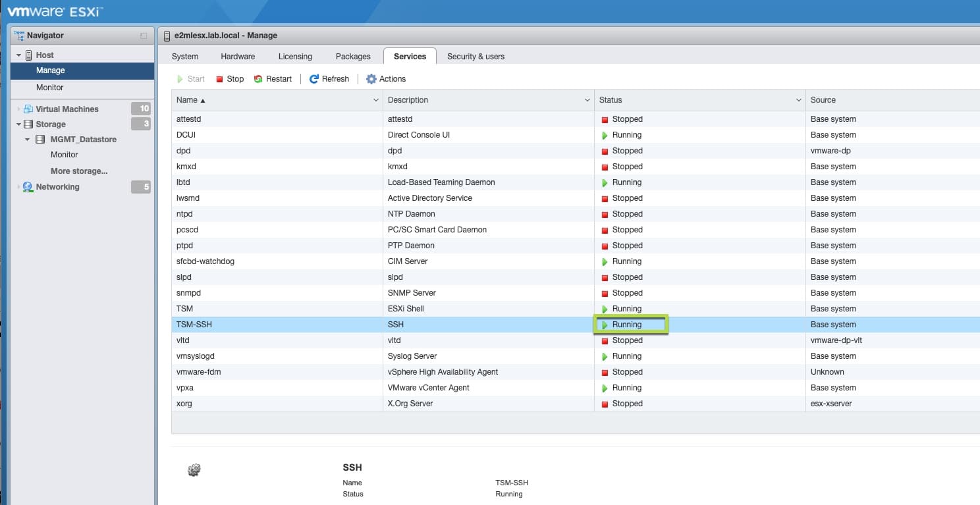Click the Virtual Machines icon in Navigator
Image resolution: width=980 pixels, height=505 pixels.
(x=28, y=109)
